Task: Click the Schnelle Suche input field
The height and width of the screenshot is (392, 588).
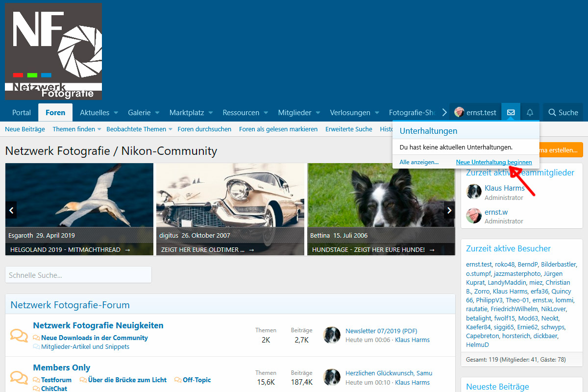Action: [x=78, y=275]
